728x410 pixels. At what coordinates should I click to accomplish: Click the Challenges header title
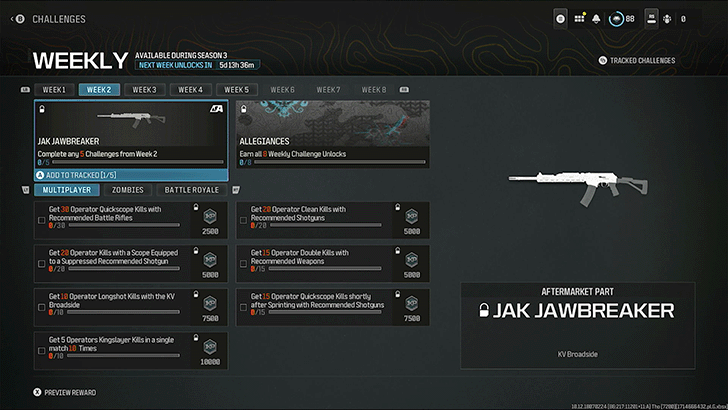(x=59, y=19)
